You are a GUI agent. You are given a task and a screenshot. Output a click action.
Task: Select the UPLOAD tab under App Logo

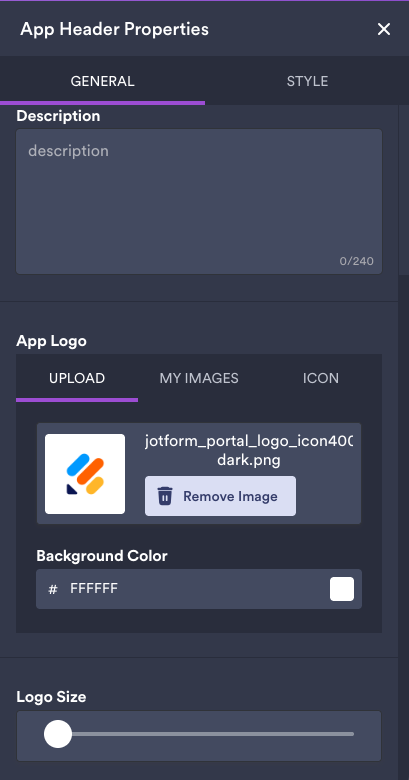[77, 378]
